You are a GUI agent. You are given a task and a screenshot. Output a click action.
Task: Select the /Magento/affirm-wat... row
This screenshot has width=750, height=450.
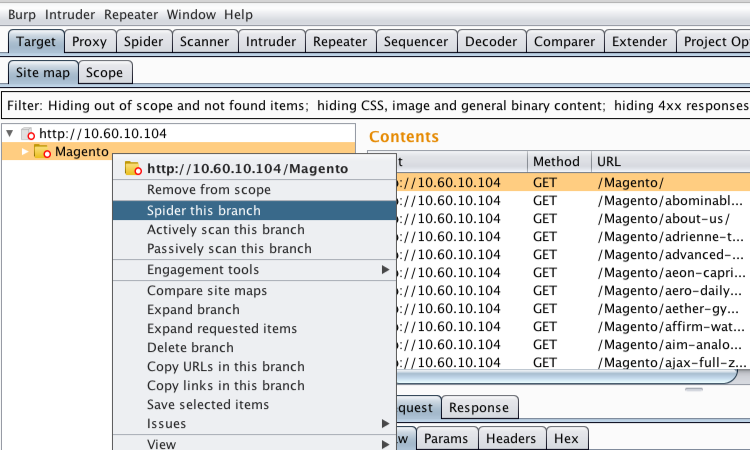(573, 327)
